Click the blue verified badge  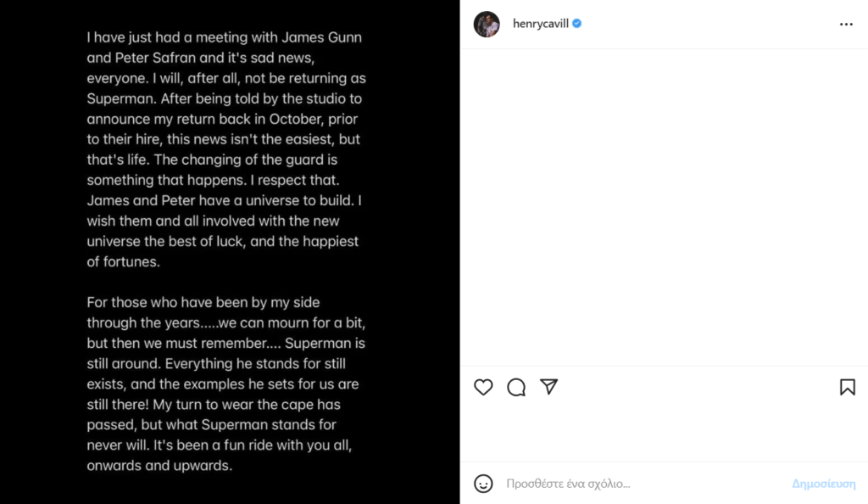(x=576, y=25)
